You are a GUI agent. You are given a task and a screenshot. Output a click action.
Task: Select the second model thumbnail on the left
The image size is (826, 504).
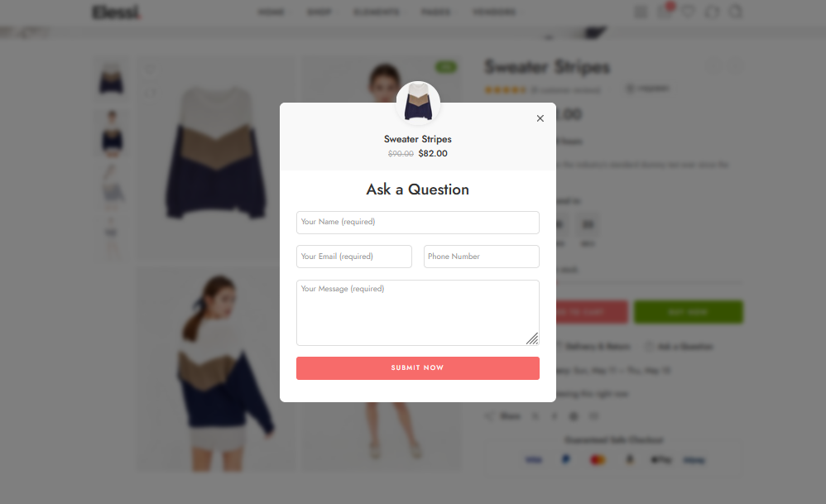[x=111, y=133]
